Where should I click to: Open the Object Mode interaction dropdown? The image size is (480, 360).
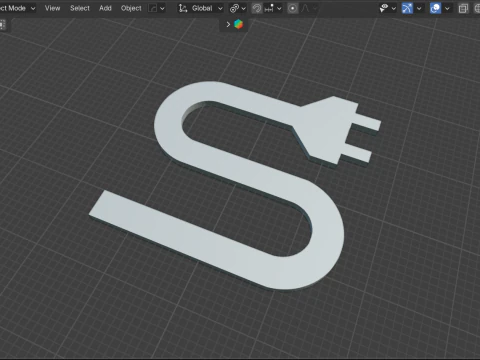(17, 8)
